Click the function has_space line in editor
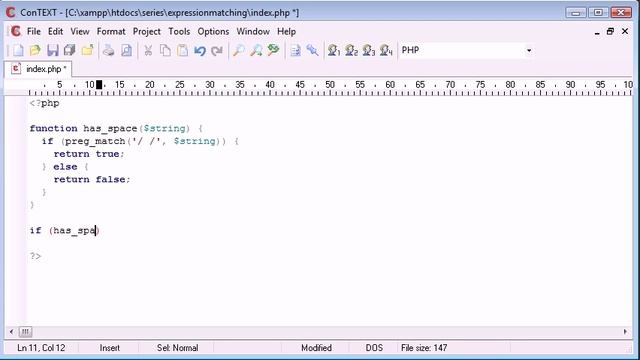This screenshot has height=360, width=640. [116, 129]
